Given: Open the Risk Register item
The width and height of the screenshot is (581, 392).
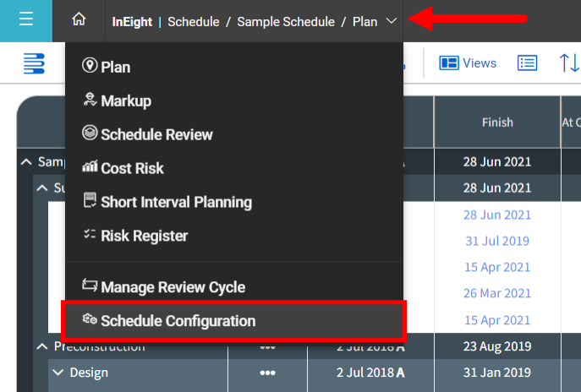Looking at the screenshot, I should tap(144, 236).
